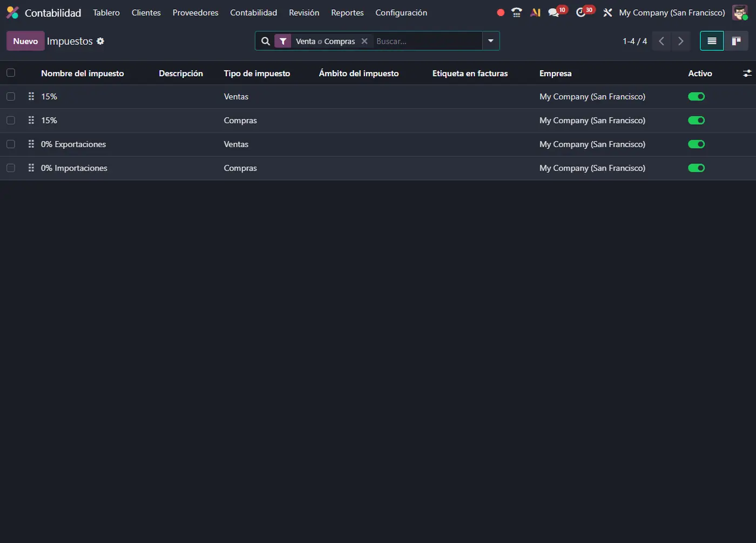
Task: Open the My Company (San Francisco) switcher
Action: click(672, 12)
